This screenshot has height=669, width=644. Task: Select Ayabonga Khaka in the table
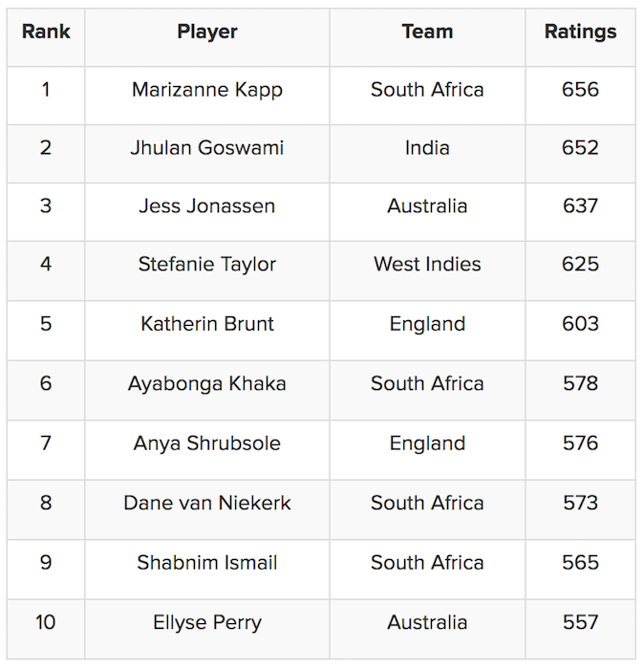(207, 383)
